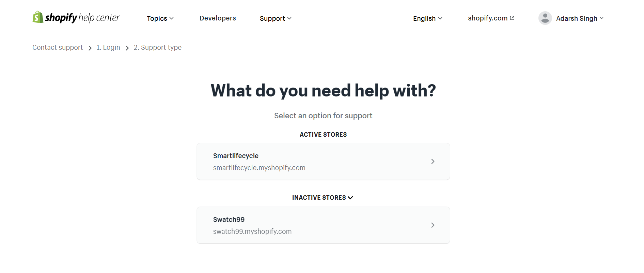Go back to the 1. Login step

[x=108, y=47]
